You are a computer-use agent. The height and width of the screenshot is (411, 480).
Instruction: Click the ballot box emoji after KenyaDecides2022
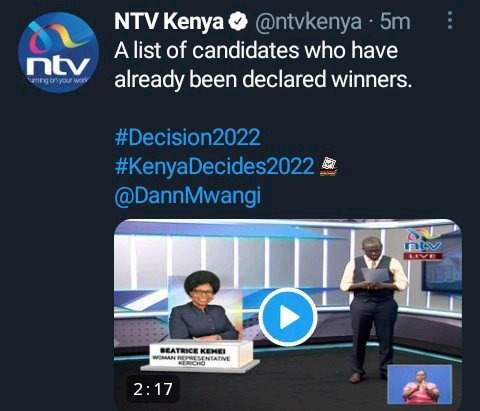[329, 167]
